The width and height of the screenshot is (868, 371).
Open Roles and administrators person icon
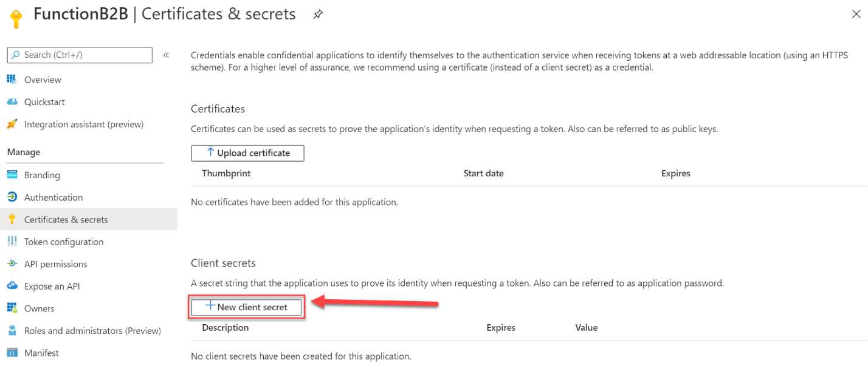[12, 330]
